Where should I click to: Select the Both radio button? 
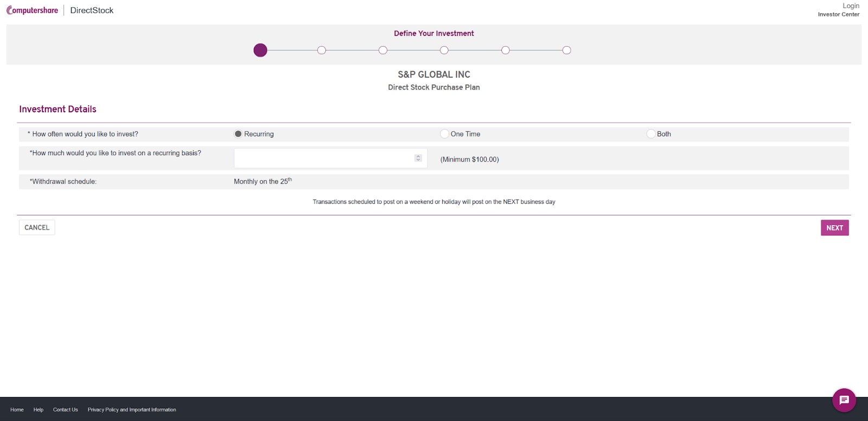click(651, 134)
